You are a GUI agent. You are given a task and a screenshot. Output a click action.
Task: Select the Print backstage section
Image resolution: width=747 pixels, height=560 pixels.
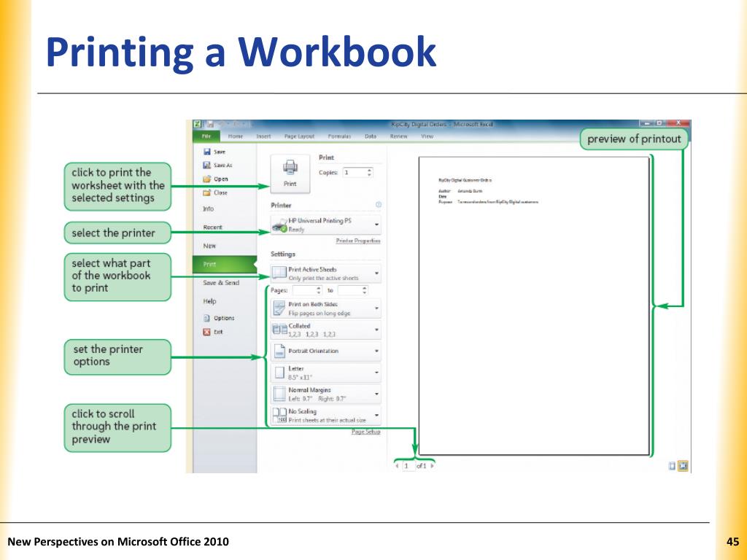(225, 264)
